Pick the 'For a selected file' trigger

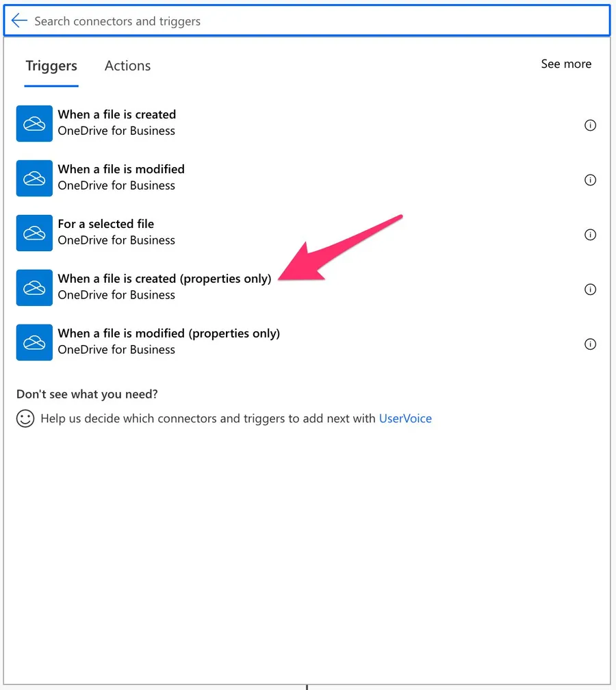point(106,225)
